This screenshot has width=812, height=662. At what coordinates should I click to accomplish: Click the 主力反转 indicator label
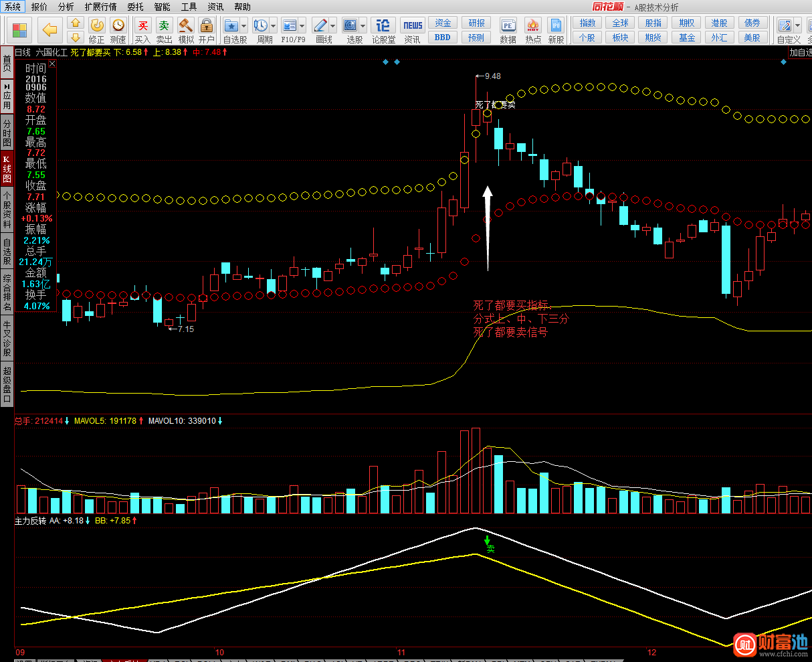[x=30, y=520]
